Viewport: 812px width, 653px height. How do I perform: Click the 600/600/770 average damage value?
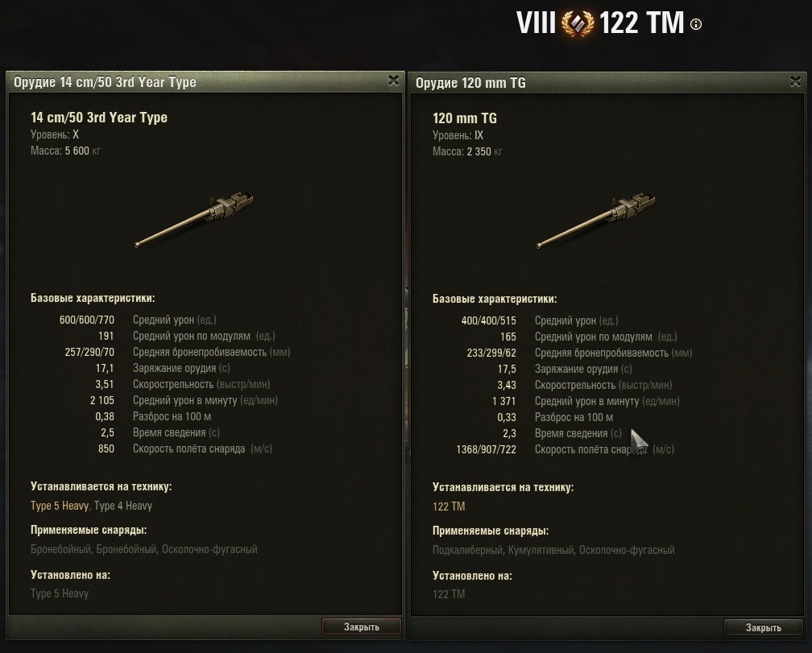(86, 320)
